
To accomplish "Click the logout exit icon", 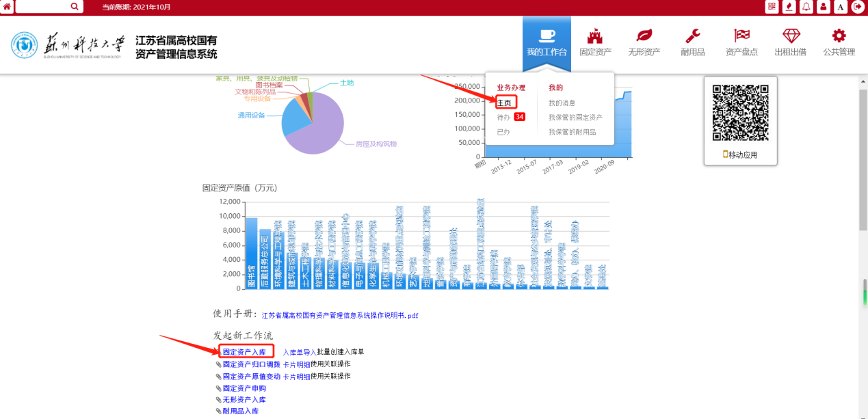I will 858,7.
